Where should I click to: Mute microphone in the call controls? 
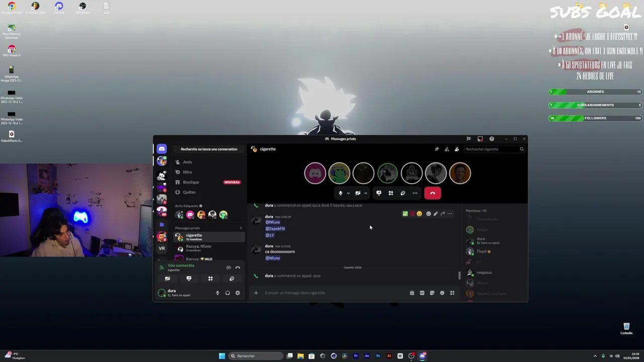(x=341, y=193)
